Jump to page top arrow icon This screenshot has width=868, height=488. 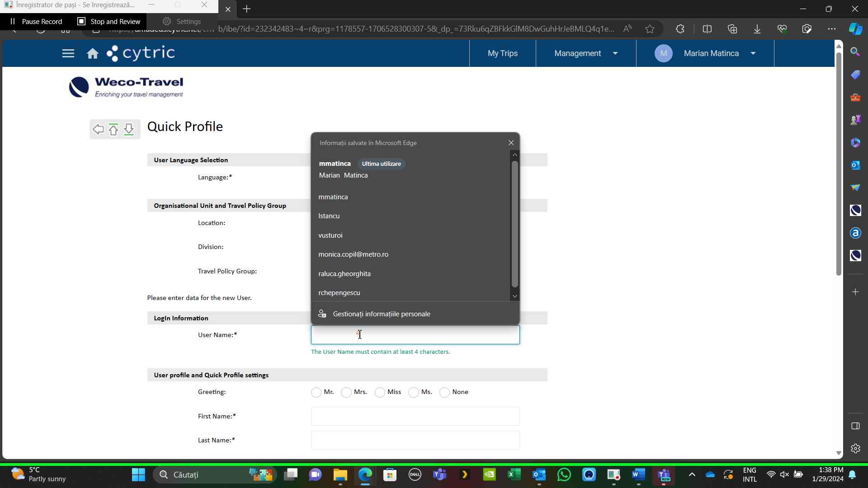coord(113,129)
